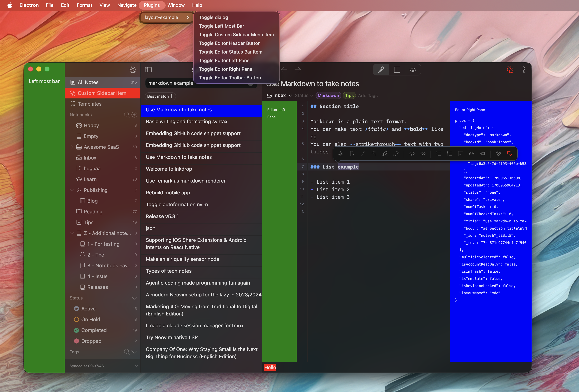Choose Toggle Editor Right Pane menu item
579x392 pixels.
pyautogui.click(x=236, y=69)
